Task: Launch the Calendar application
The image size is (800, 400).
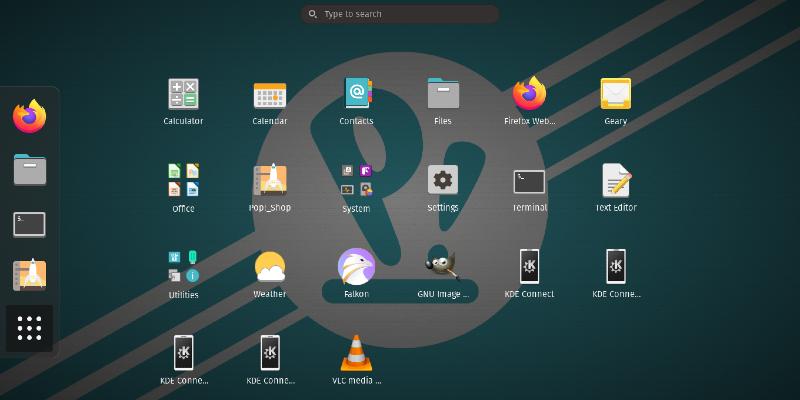Action: [270, 94]
